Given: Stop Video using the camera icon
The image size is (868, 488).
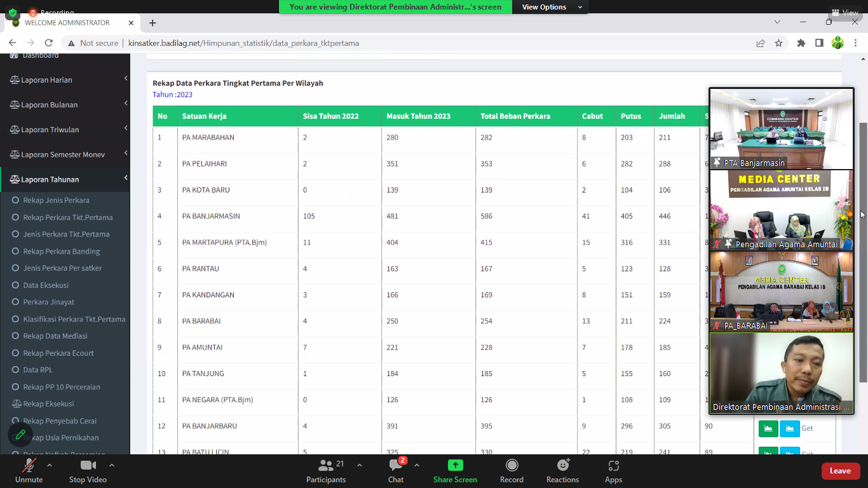Looking at the screenshot, I should click(x=88, y=466).
